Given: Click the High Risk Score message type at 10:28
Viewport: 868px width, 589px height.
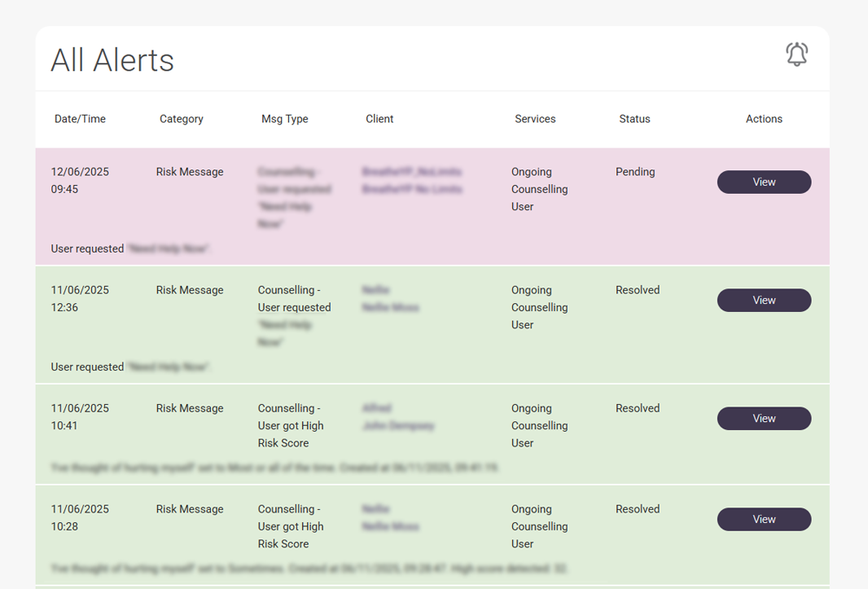Looking at the screenshot, I should [x=291, y=526].
